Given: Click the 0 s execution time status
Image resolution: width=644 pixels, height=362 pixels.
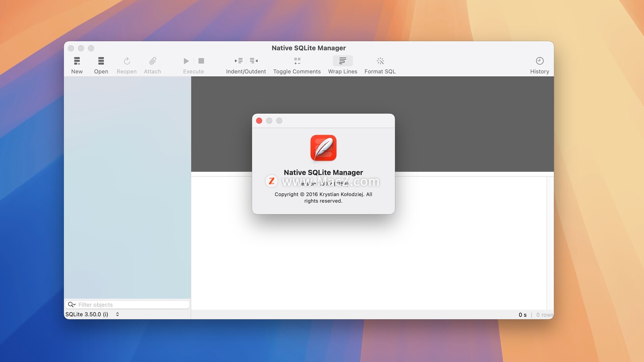Looking at the screenshot, I should click(523, 315).
